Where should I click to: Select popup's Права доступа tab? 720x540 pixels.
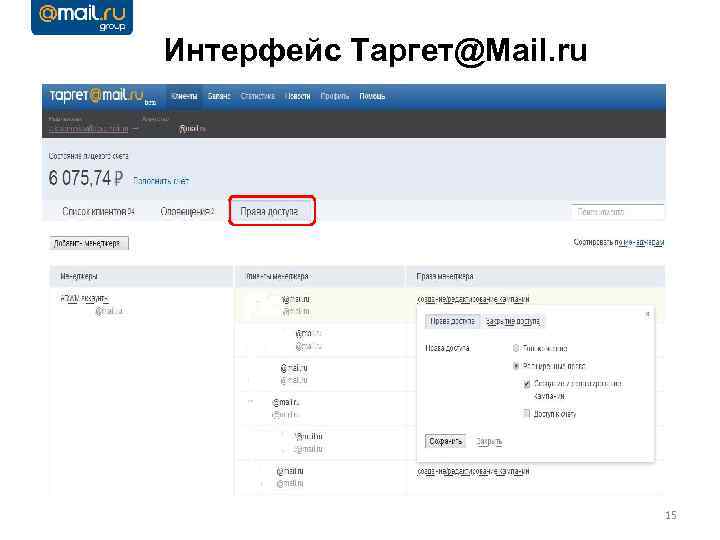[452, 321]
